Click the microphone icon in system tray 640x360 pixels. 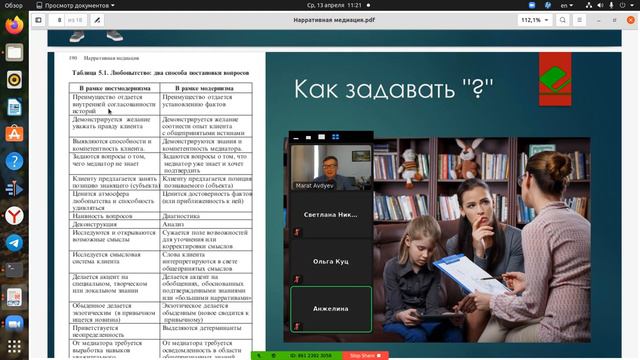611,5
